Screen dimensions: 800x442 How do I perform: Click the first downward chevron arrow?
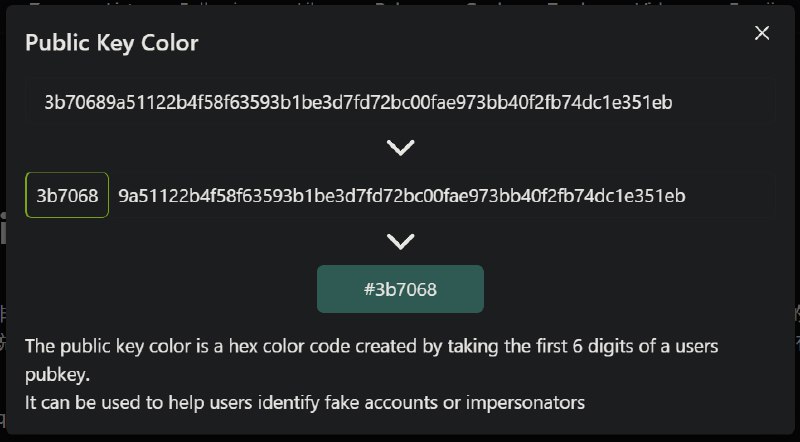[400, 148]
